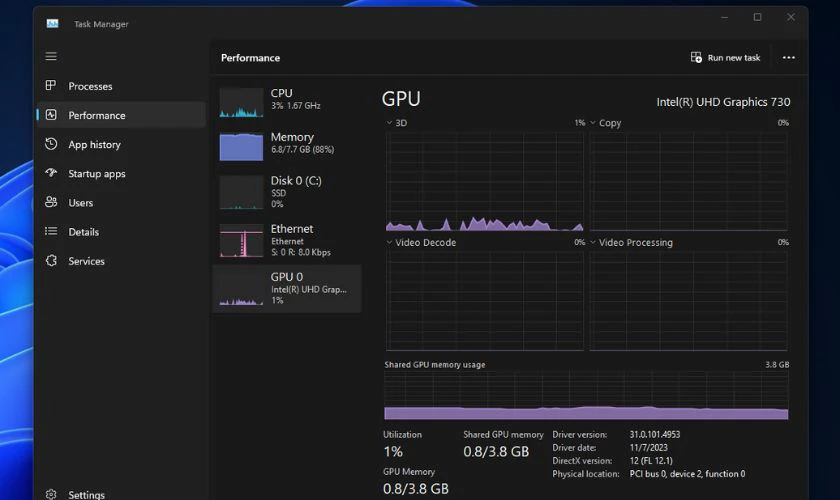This screenshot has width=840, height=500.
Task: Click the 3D engine activity graph
Action: [x=484, y=182]
